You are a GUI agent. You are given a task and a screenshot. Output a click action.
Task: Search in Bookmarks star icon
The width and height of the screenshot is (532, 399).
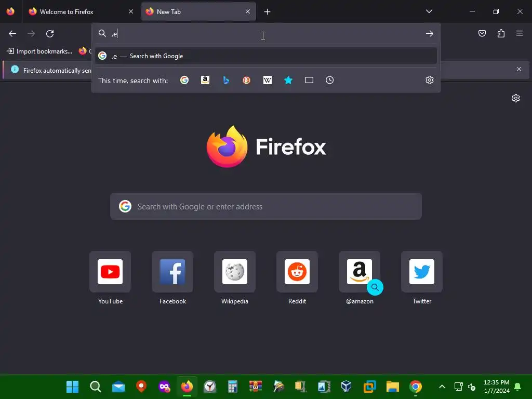coord(288,80)
